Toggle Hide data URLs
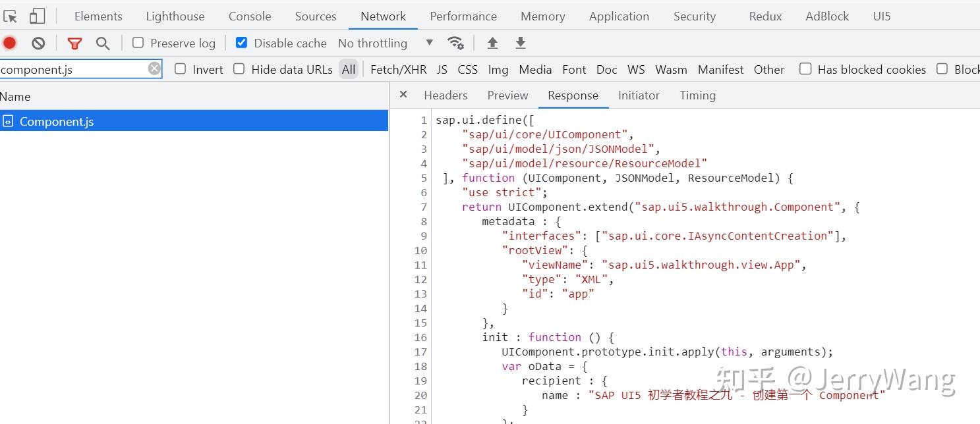Image resolution: width=980 pixels, height=424 pixels. point(239,69)
